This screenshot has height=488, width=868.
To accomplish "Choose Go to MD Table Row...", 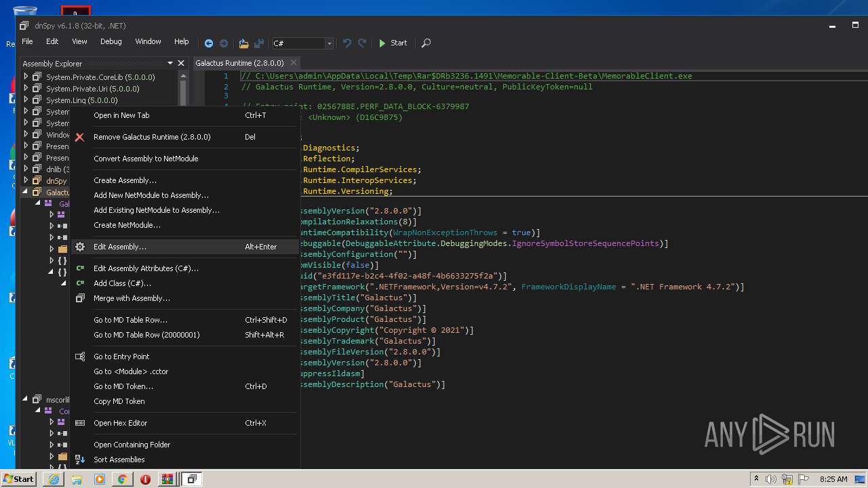I will pos(185,320).
